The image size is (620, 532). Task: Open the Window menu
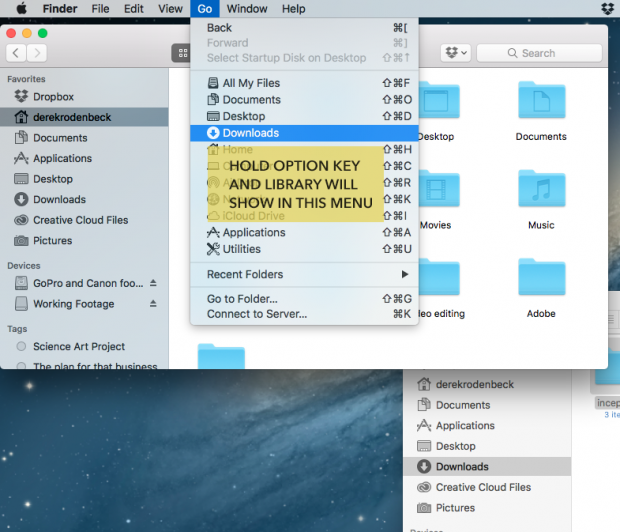[247, 8]
